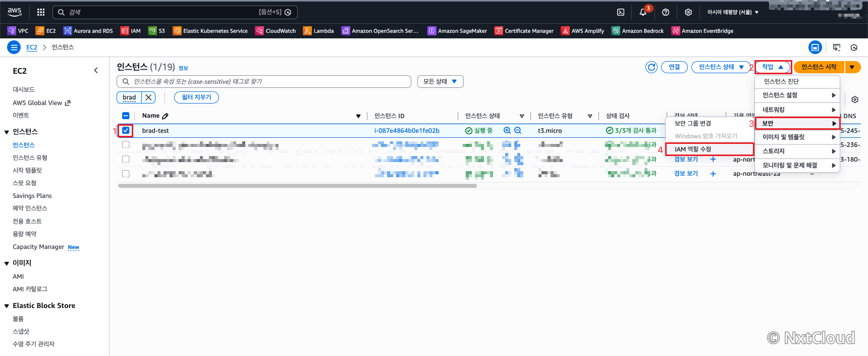Open the Amazon SageMaker shortcut

(x=457, y=31)
